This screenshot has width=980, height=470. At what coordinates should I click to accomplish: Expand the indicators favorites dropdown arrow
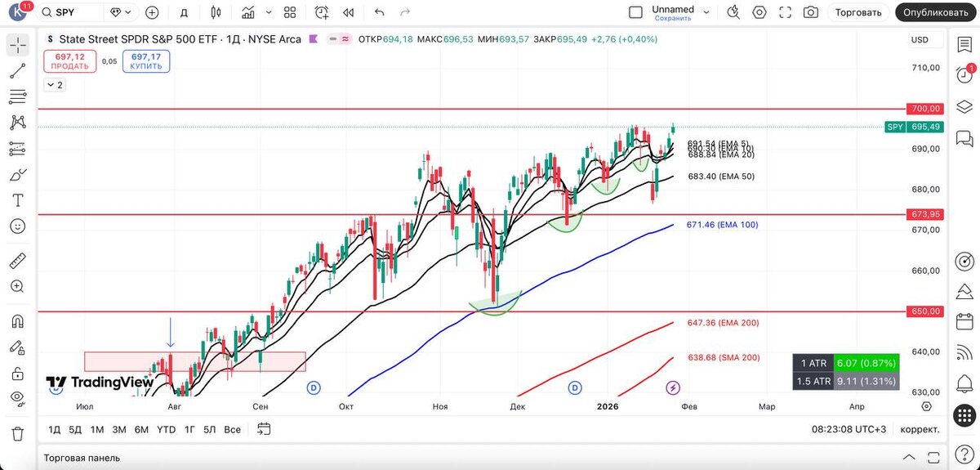(x=269, y=12)
